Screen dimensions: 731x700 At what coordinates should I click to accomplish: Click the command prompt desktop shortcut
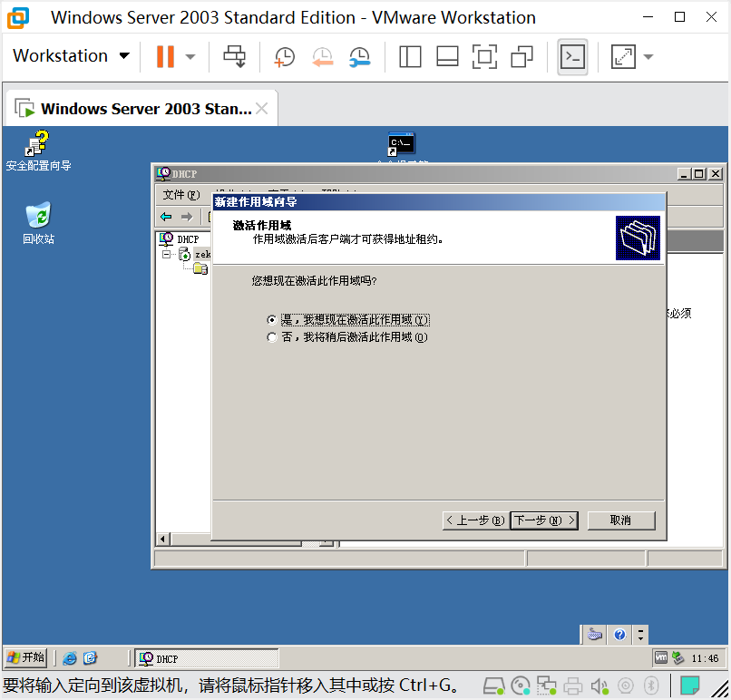[x=402, y=144]
